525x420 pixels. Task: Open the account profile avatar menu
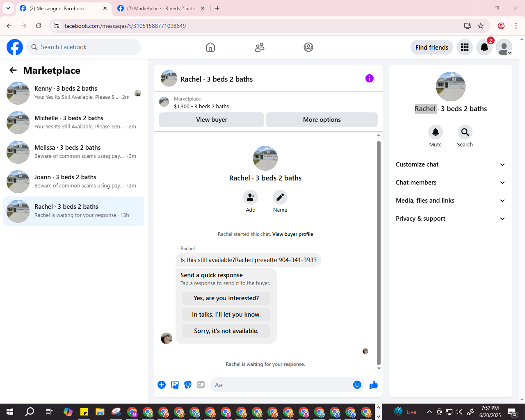click(x=504, y=47)
